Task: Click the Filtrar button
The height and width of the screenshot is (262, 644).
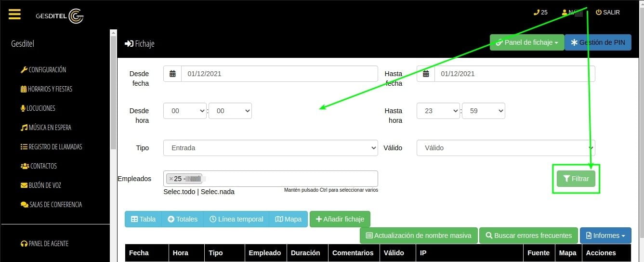Action: (x=576, y=179)
